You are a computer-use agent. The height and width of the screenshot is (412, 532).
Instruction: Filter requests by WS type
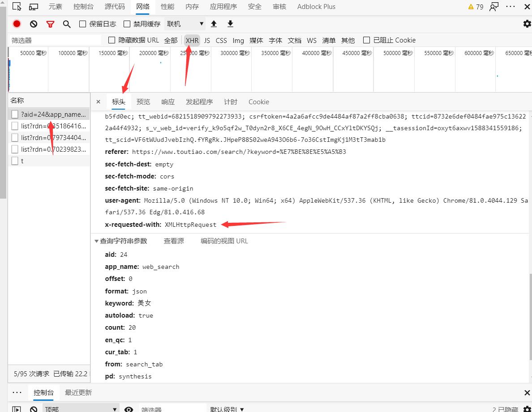click(312, 40)
